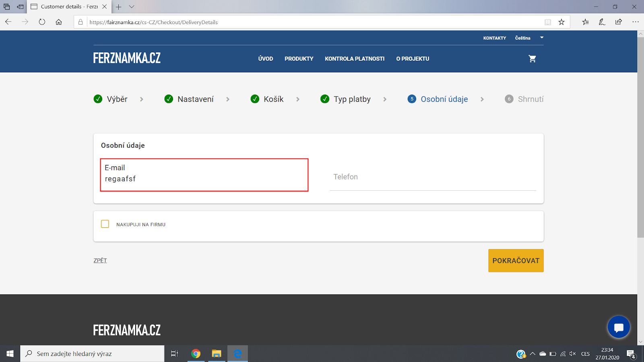Go back using the ZPĚT link

(x=100, y=260)
